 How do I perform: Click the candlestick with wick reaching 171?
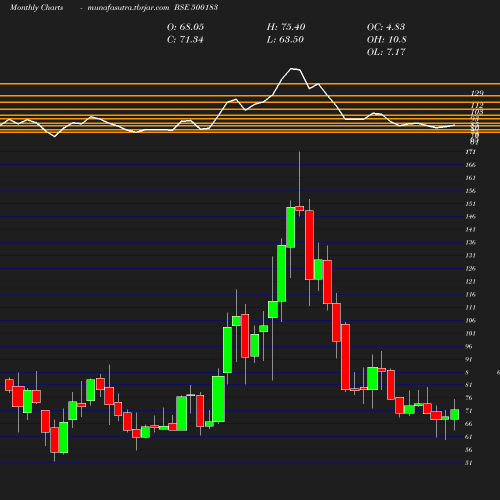click(x=300, y=208)
